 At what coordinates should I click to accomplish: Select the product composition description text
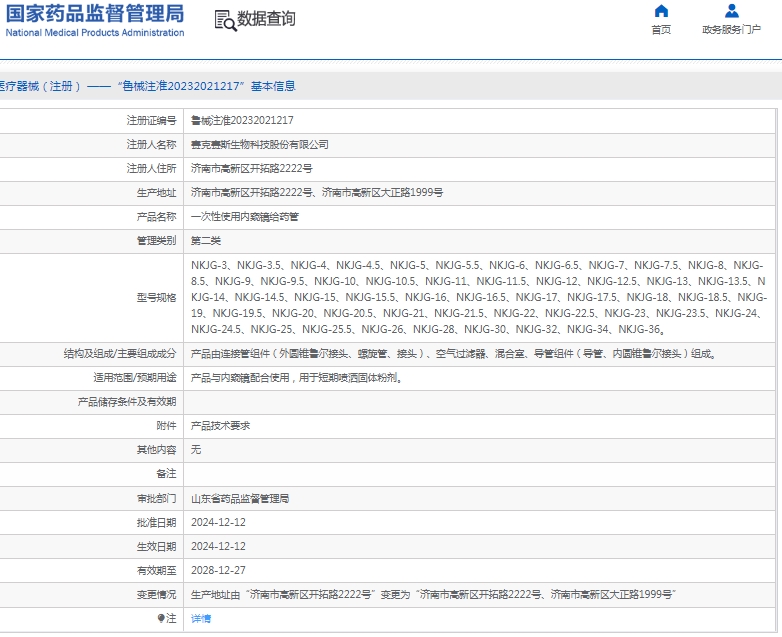(453, 354)
